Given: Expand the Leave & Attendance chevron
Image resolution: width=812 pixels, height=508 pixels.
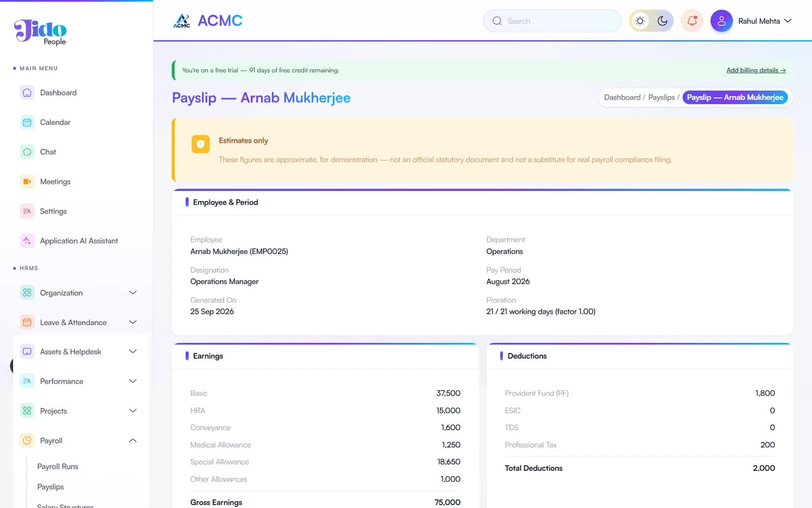Looking at the screenshot, I should (x=133, y=323).
